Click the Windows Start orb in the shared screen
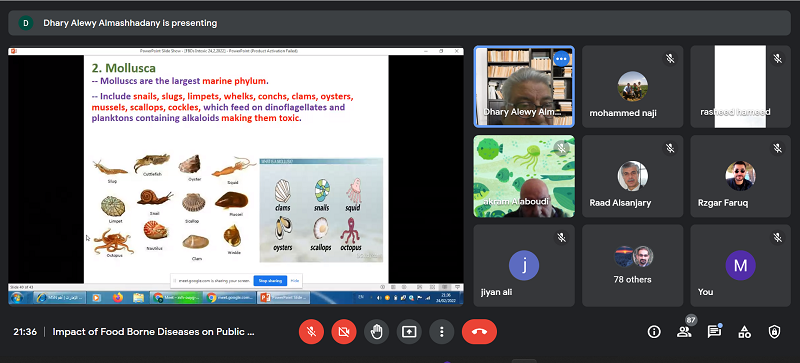Viewport: 800px width, 363px height. [x=16, y=298]
